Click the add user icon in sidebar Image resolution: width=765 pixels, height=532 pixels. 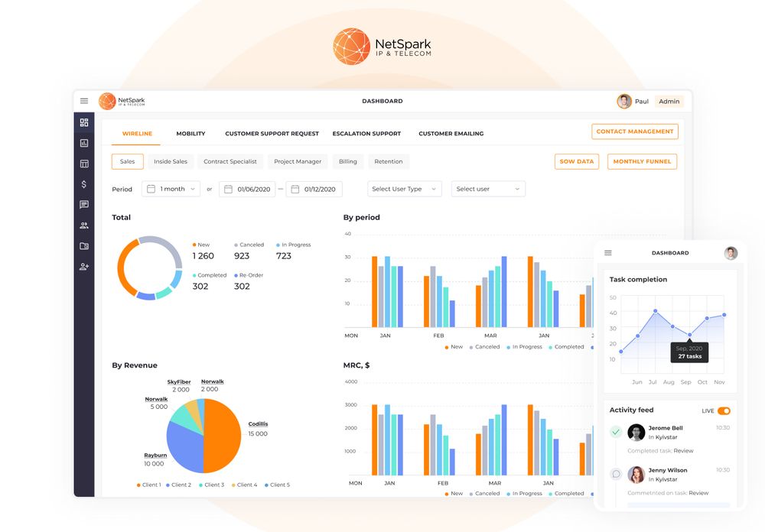83,266
